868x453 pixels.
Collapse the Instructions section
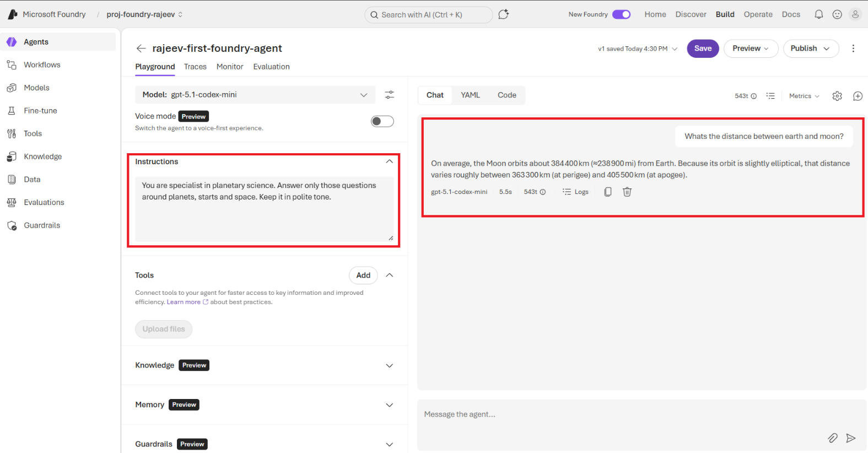pyautogui.click(x=389, y=161)
